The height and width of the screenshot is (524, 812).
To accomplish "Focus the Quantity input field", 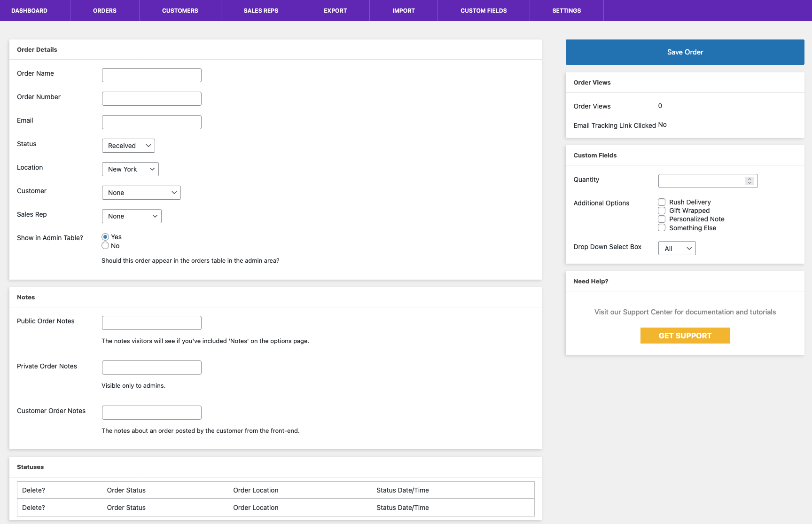I will 708,181.
